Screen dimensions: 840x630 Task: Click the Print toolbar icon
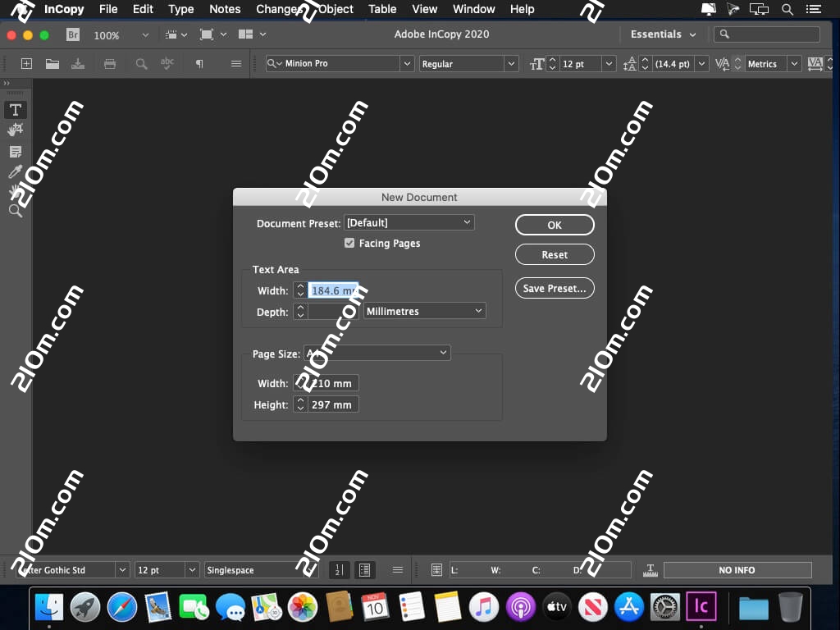(110, 64)
